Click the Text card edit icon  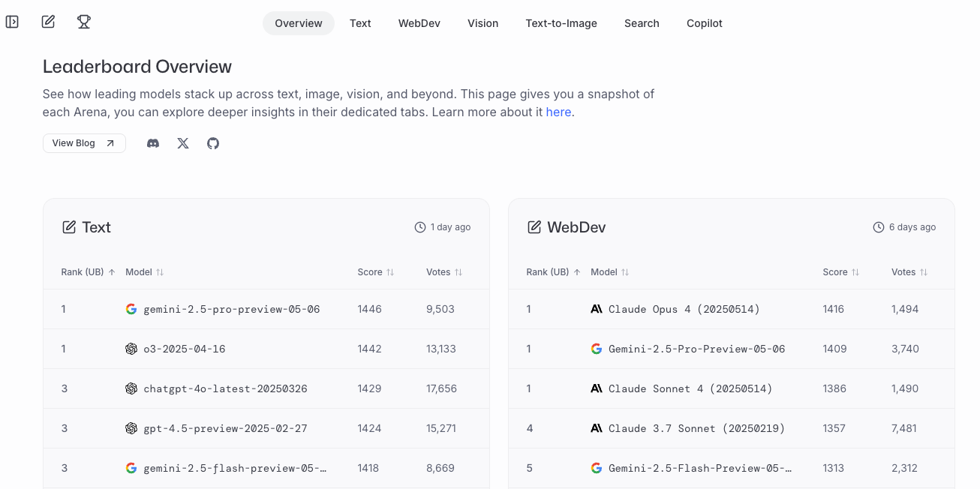[x=69, y=227]
